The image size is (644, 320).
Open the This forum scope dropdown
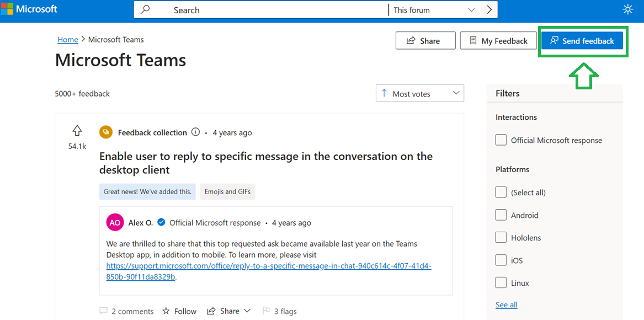(434, 10)
